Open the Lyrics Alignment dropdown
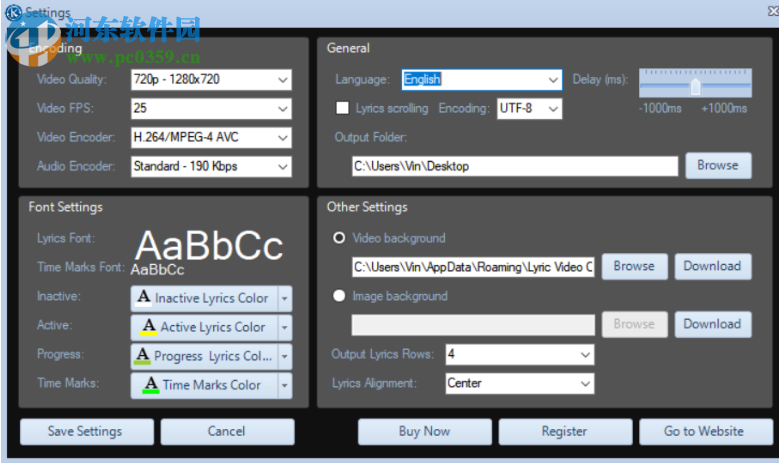 [x=520, y=384]
